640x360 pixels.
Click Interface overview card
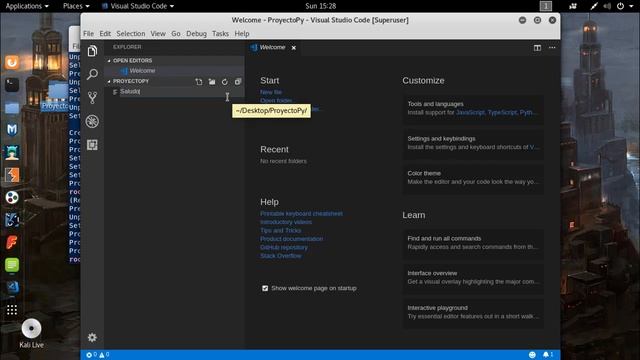tap(473, 278)
